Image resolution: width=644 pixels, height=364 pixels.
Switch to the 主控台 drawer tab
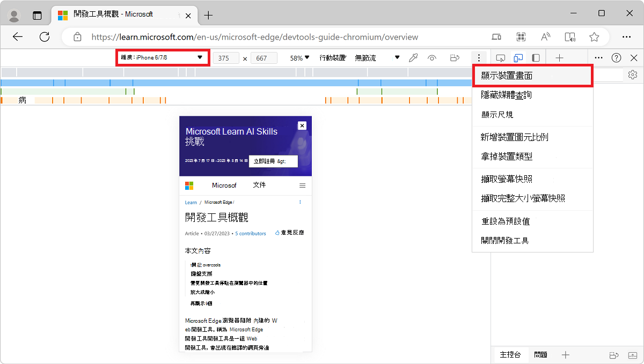(510, 355)
